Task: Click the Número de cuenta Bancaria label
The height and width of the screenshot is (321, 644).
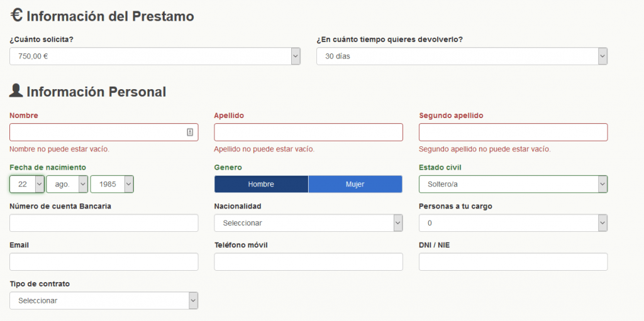Action: coord(60,206)
